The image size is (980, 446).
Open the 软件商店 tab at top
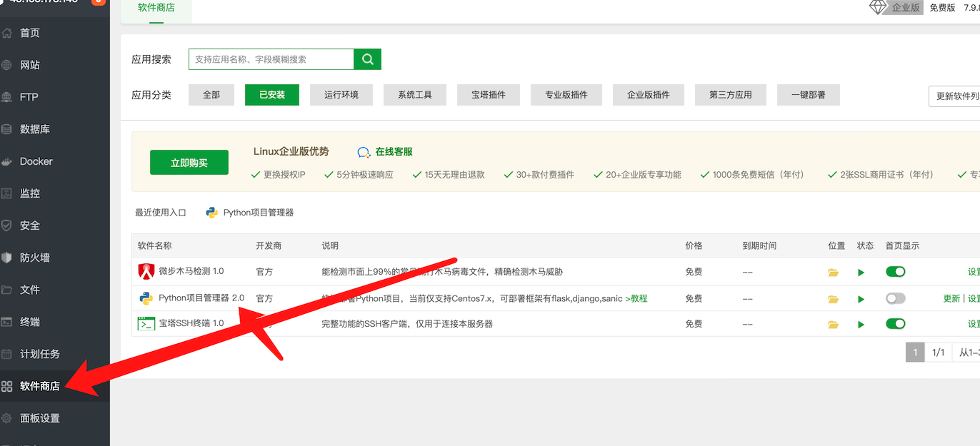click(x=156, y=9)
